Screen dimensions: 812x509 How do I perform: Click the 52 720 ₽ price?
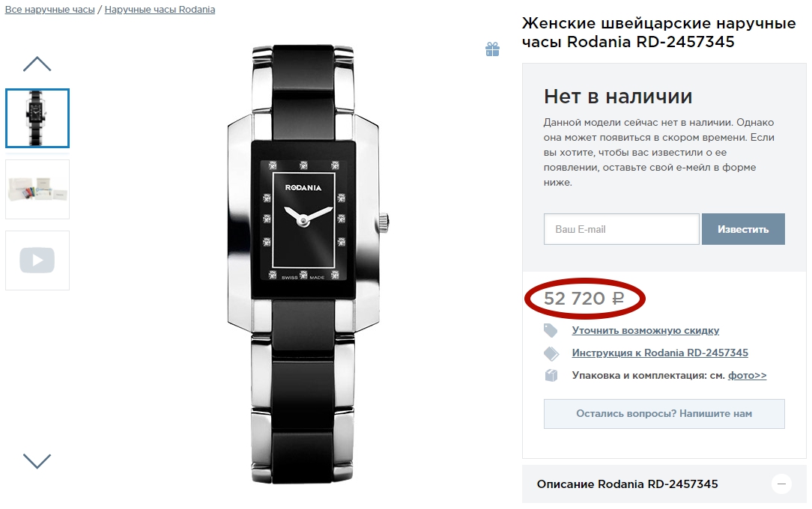coord(584,299)
